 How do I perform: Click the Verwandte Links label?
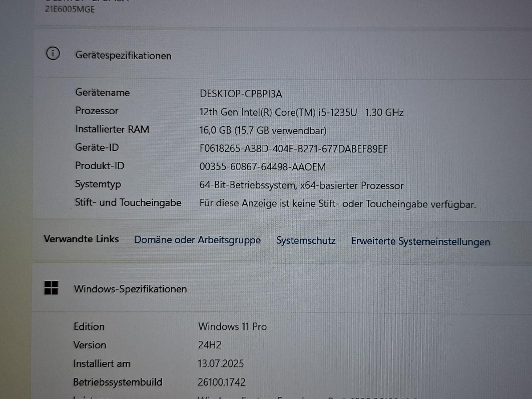pos(81,239)
